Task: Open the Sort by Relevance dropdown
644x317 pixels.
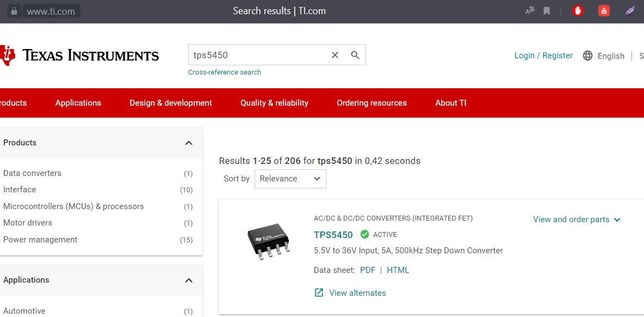Action: click(290, 179)
